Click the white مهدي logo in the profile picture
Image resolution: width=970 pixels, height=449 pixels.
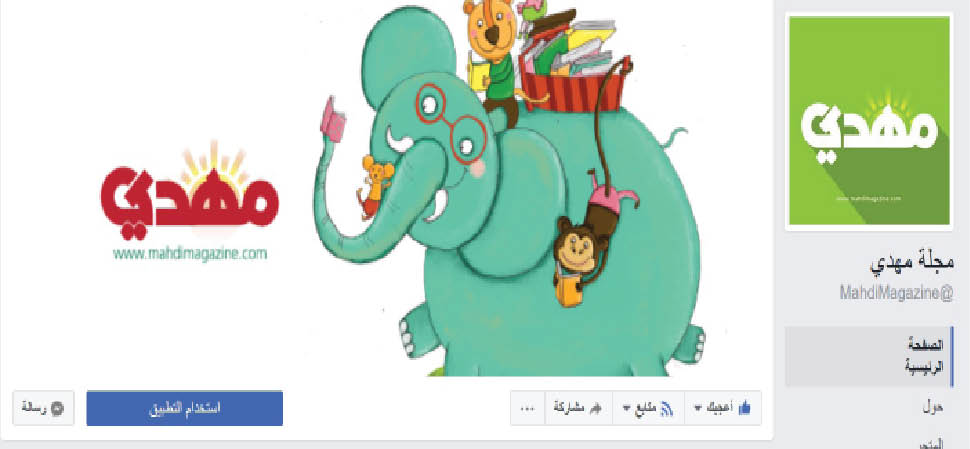(x=869, y=129)
